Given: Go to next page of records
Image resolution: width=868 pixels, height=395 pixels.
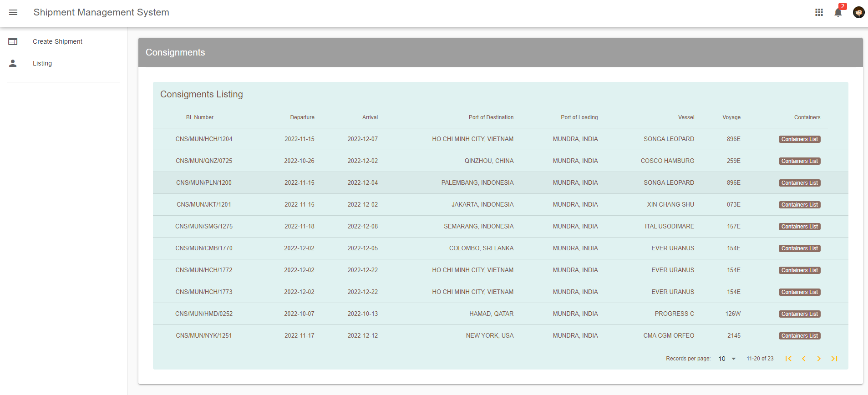Looking at the screenshot, I should pos(819,359).
